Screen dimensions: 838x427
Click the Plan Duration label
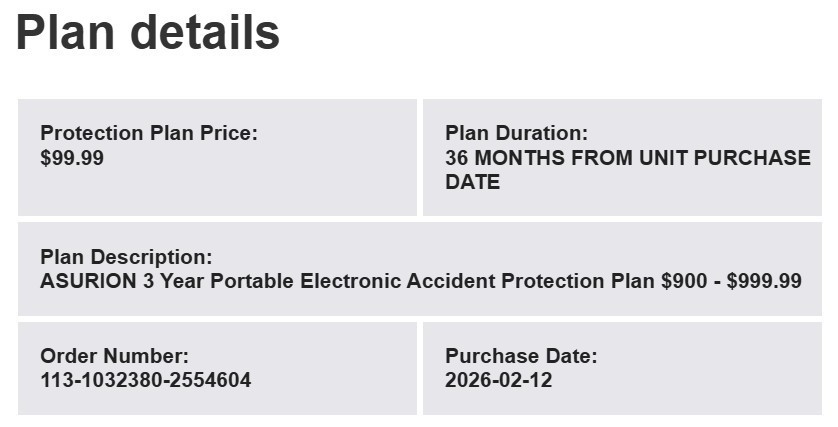point(516,133)
